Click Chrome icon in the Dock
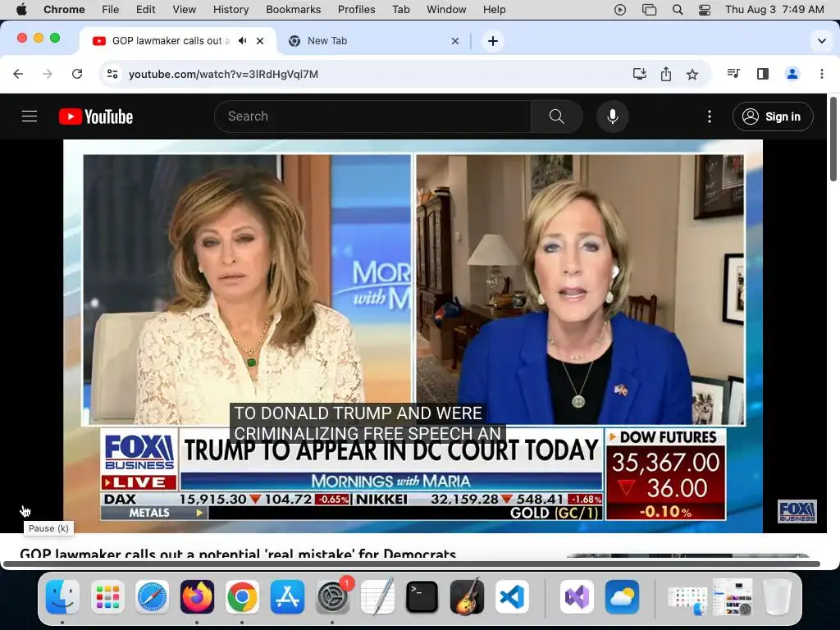The width and height of the screenshot is (840, 630). point(242,597)
